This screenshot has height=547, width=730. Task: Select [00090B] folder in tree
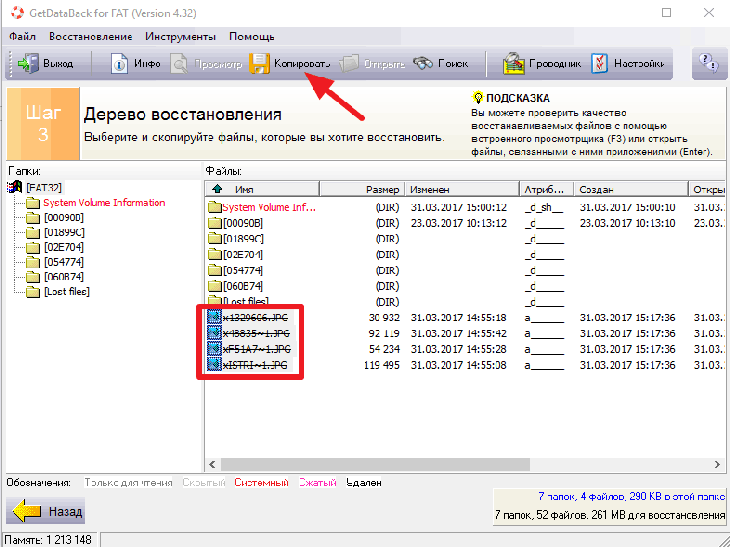tap(64, 217)
